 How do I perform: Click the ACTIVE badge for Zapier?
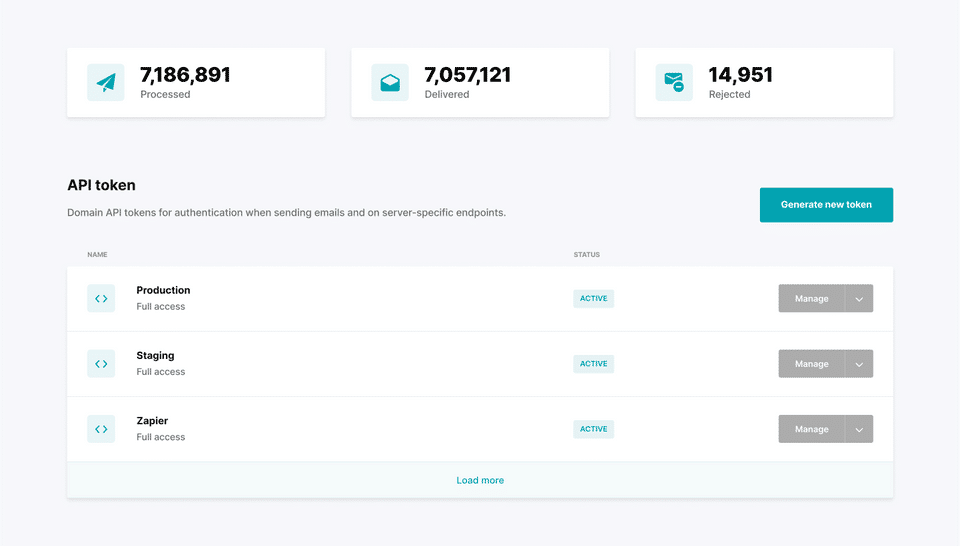click(x=593, y=429)
